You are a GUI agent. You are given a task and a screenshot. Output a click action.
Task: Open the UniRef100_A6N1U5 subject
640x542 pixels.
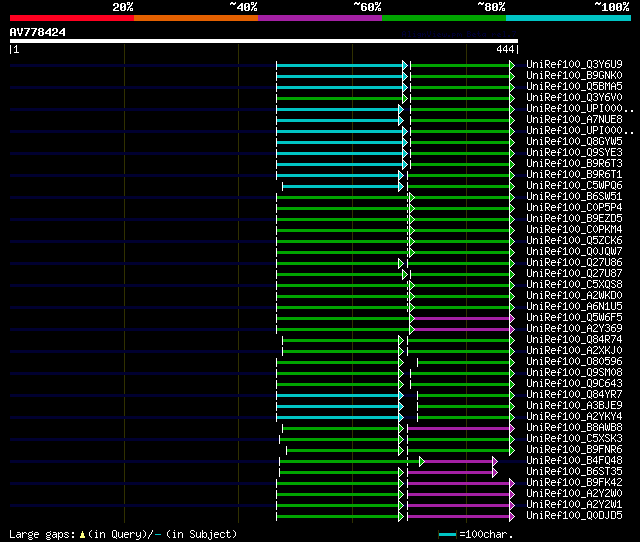[574, 307]
